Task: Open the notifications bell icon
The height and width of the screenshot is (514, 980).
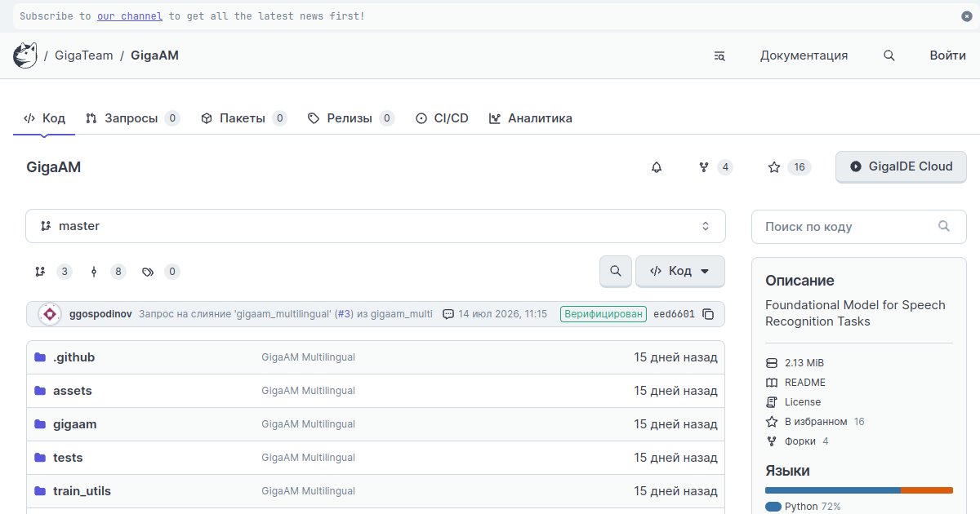Action: coord(657,167)
